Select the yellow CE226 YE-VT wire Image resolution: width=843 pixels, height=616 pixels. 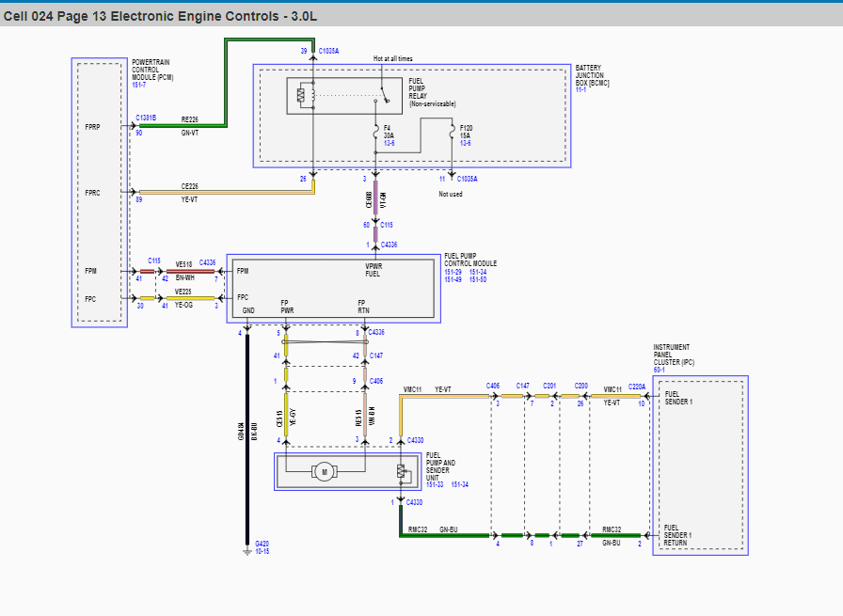(227, 192)
